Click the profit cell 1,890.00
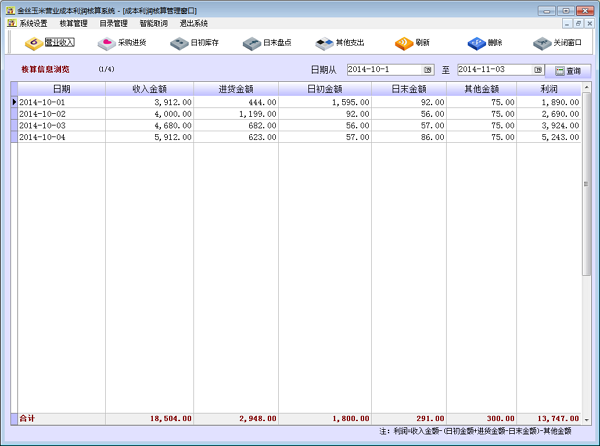 click(549, 102)
